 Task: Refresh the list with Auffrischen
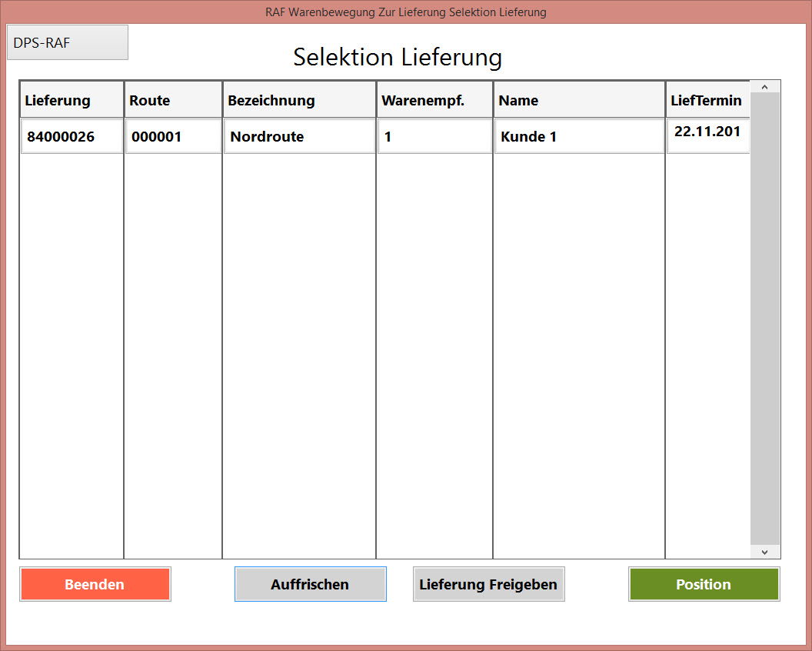point(310,585)
